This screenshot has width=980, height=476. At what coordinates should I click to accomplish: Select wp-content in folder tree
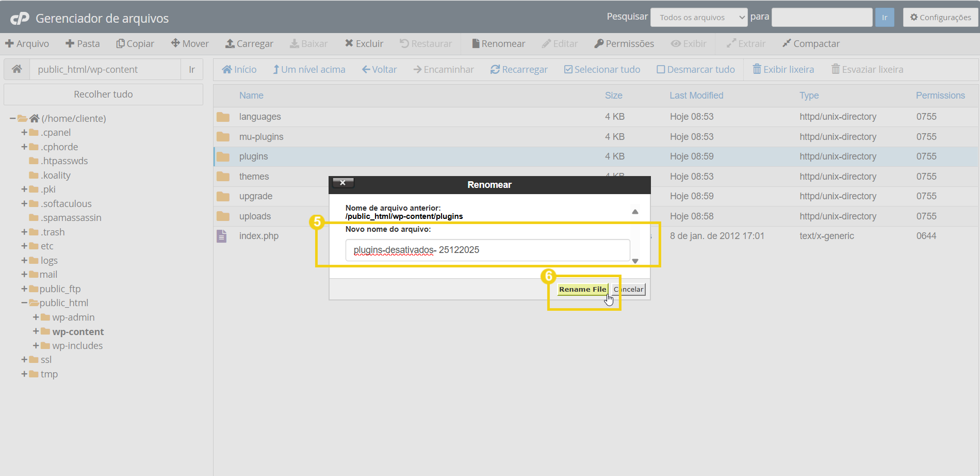(78, 332)
